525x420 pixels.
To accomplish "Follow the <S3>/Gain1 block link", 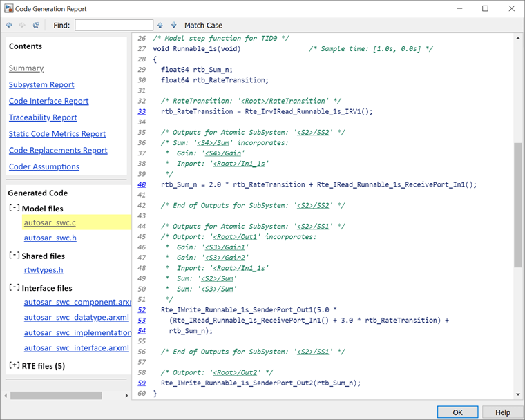I will [225, 247].
